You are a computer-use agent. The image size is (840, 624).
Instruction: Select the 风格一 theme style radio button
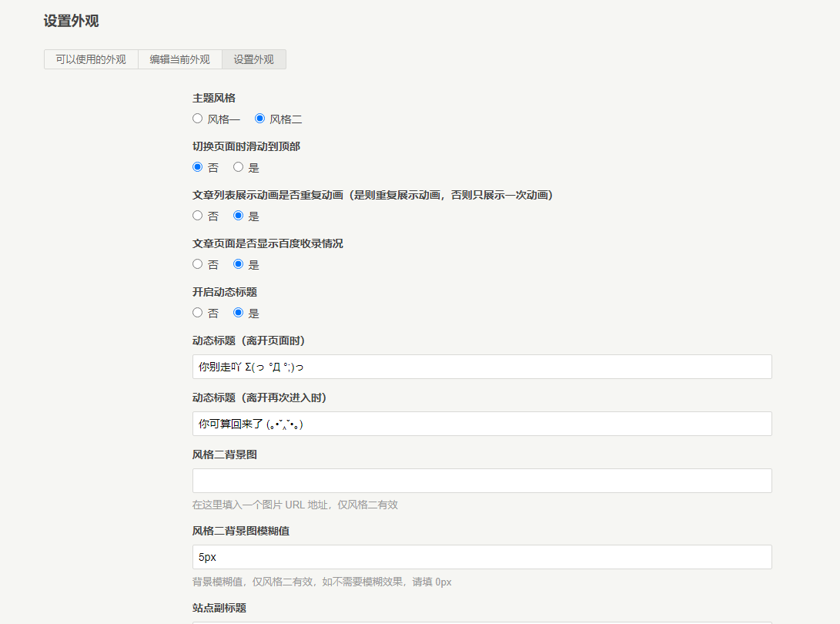click(197, 118)
